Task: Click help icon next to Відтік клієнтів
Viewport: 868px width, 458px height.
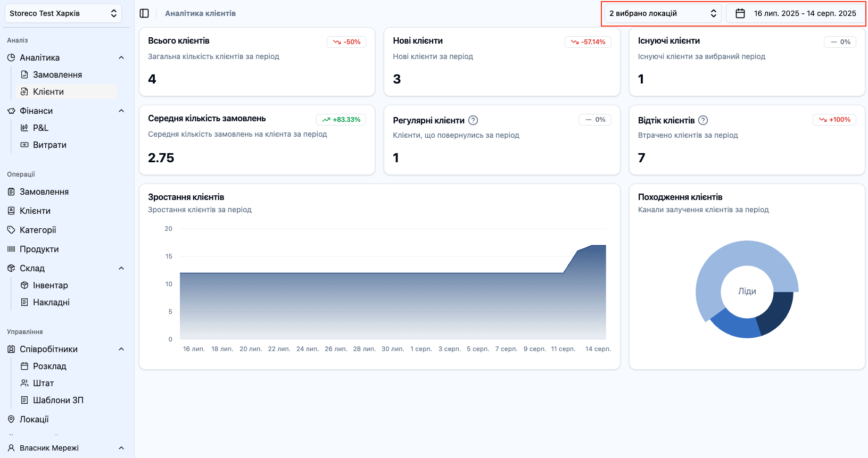Action: [703, 120]
